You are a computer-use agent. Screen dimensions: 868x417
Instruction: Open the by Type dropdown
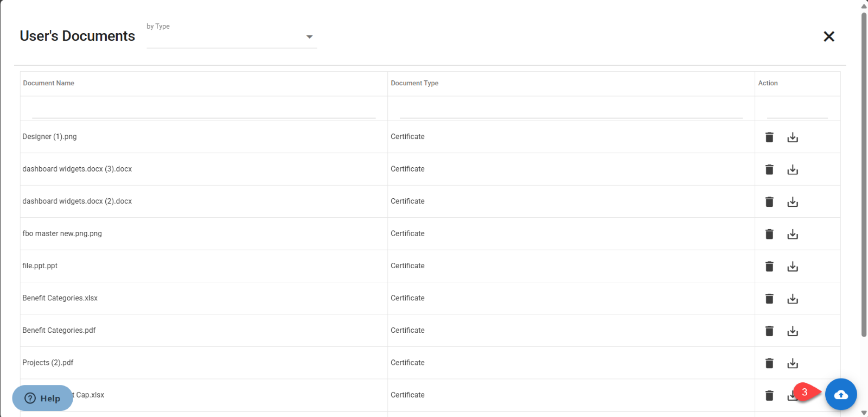click(232, 37)
